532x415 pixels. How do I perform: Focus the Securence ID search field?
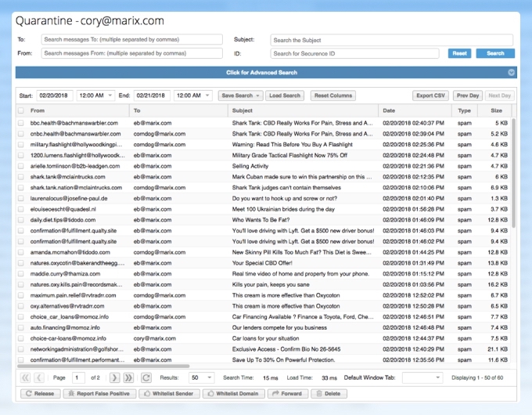click(354, 53)
